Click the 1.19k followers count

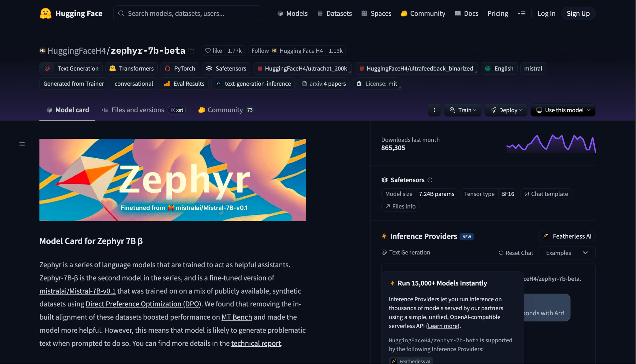(335, 51)
